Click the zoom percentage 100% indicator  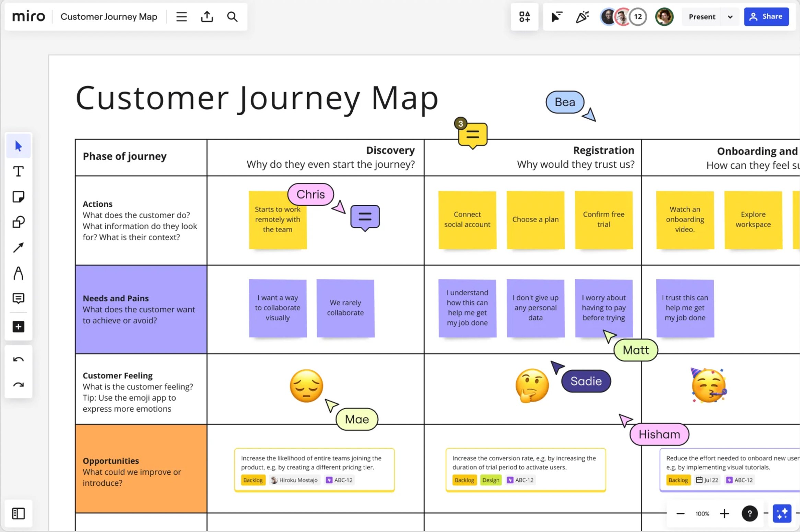pos(703,513)
